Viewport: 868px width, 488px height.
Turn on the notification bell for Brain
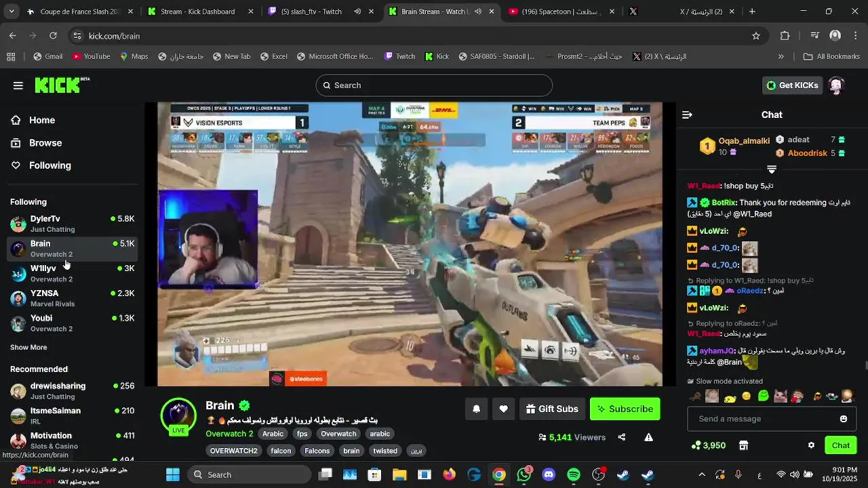click(476, 409)
